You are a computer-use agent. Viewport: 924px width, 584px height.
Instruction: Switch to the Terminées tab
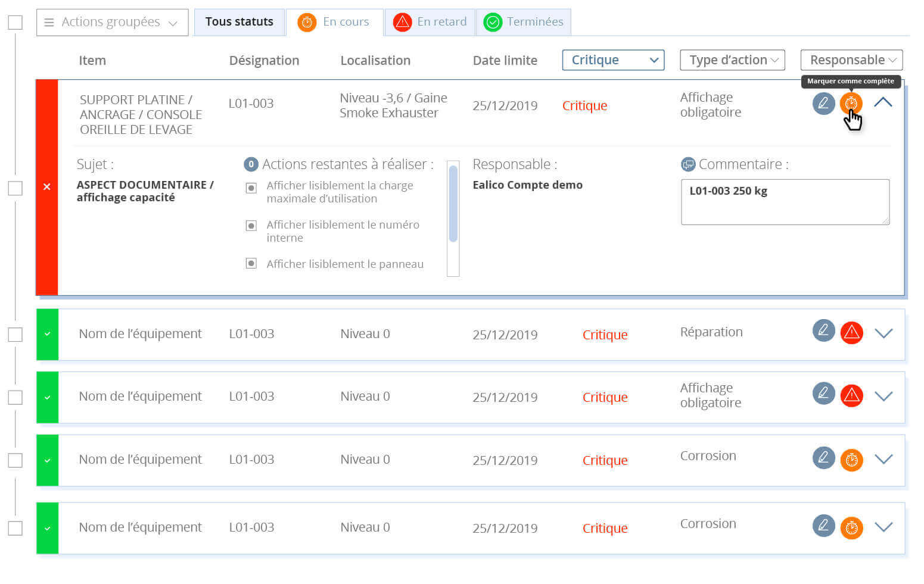[524, 22]
